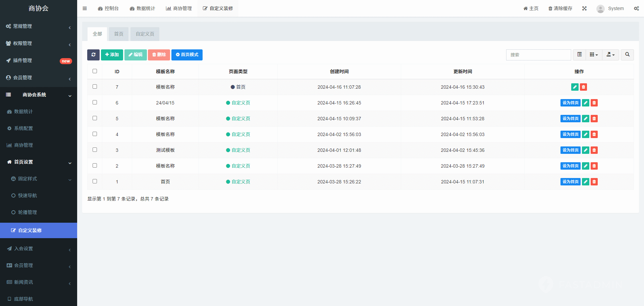Click the red trash icon for row ID 1
Image resolution: width=644 pixels, height=306 pixels.
tap(594, 182)
